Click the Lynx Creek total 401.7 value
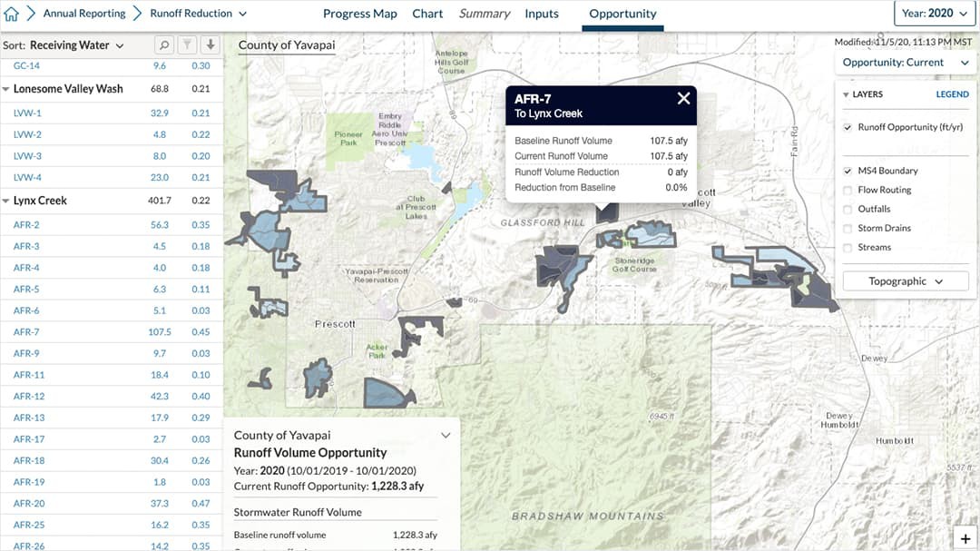Viewport: 980px width, 551px height. (x=160, y=201)
